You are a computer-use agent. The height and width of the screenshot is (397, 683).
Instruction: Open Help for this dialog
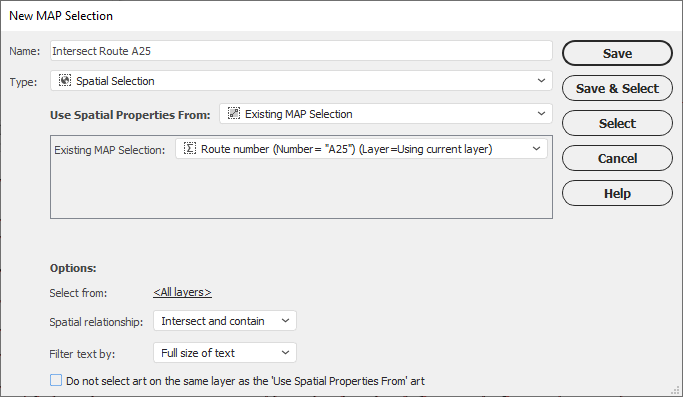tap(617, 193)
